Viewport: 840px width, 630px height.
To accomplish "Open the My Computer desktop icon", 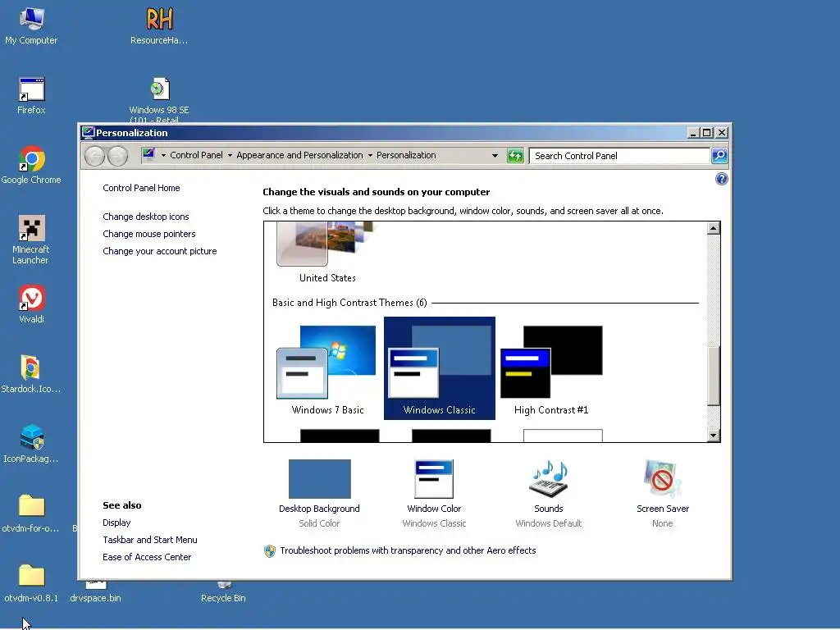I will point(31,25).
